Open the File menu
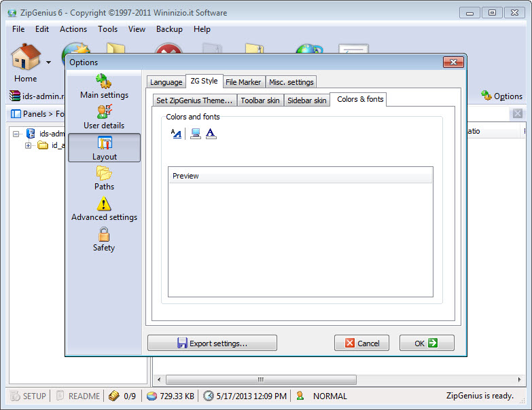 (x=18, y=29)
